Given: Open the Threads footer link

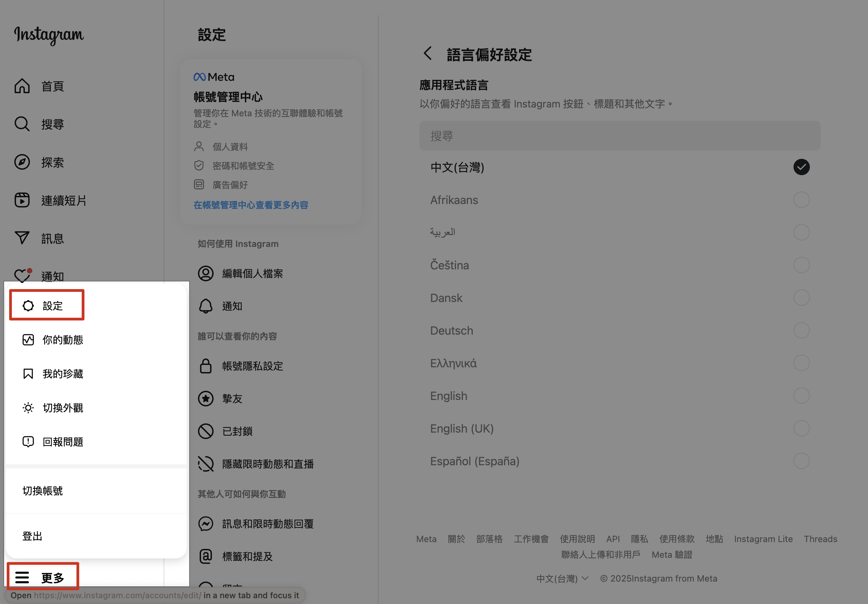Looking at the screenshot, I should coord(820,539).
